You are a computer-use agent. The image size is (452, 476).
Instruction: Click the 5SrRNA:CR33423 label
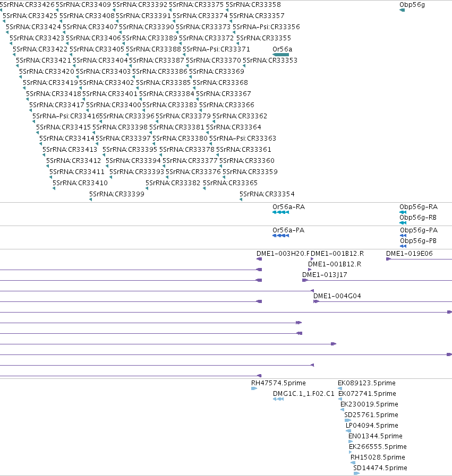(37, 38)
